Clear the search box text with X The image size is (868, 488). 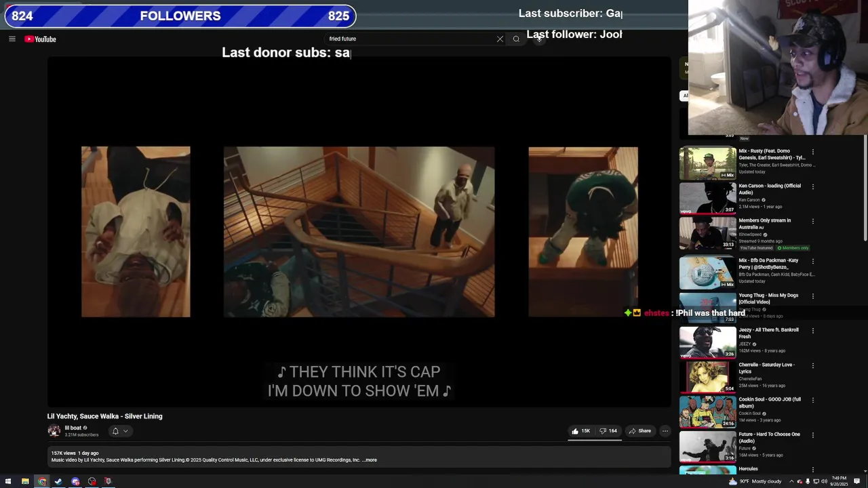tap(500, 39)
